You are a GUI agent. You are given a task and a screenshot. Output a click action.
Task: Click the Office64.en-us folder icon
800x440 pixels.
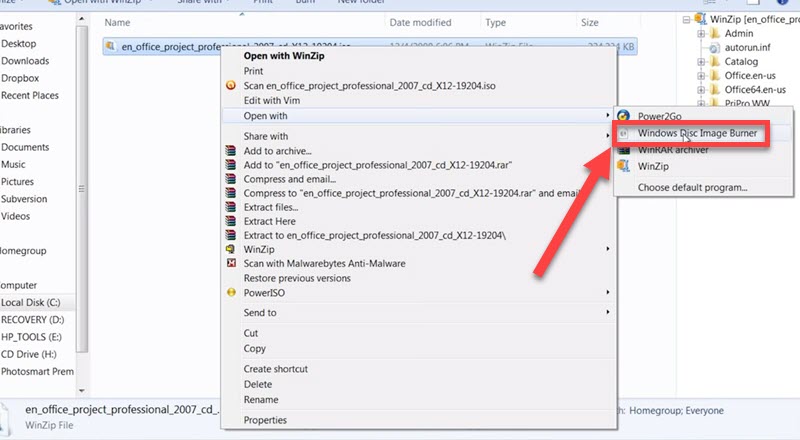(x=715, y=89)
